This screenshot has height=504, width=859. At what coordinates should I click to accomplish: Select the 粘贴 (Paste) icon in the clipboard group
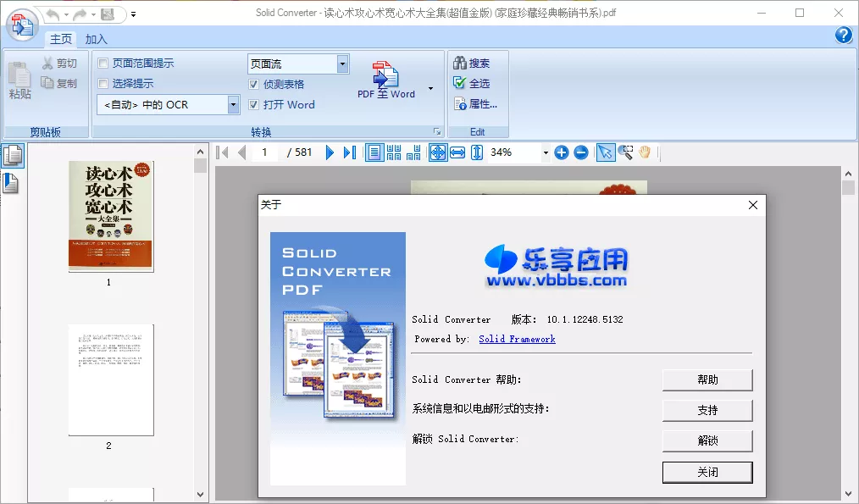pos(19,80)
